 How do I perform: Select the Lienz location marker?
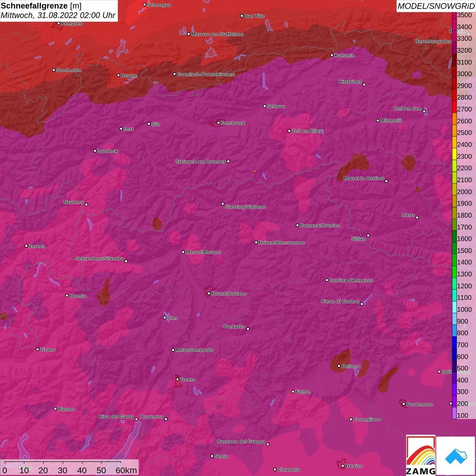tap(417, 218)
